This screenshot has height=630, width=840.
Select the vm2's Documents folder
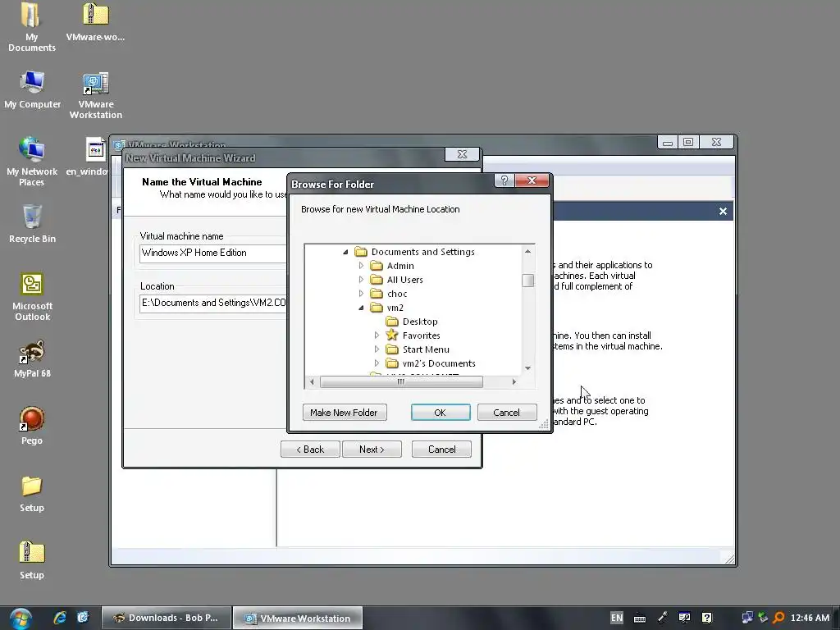coord(439,363)
